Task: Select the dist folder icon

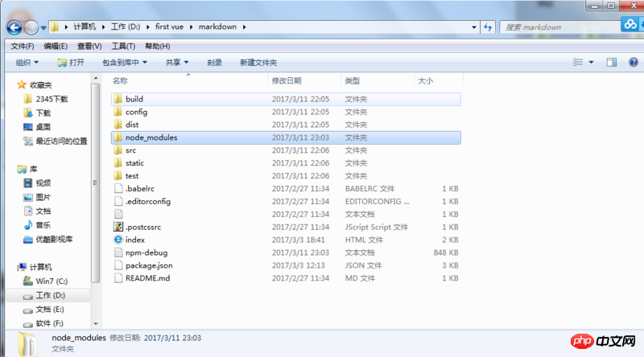Action: click(x=118, y=125)
